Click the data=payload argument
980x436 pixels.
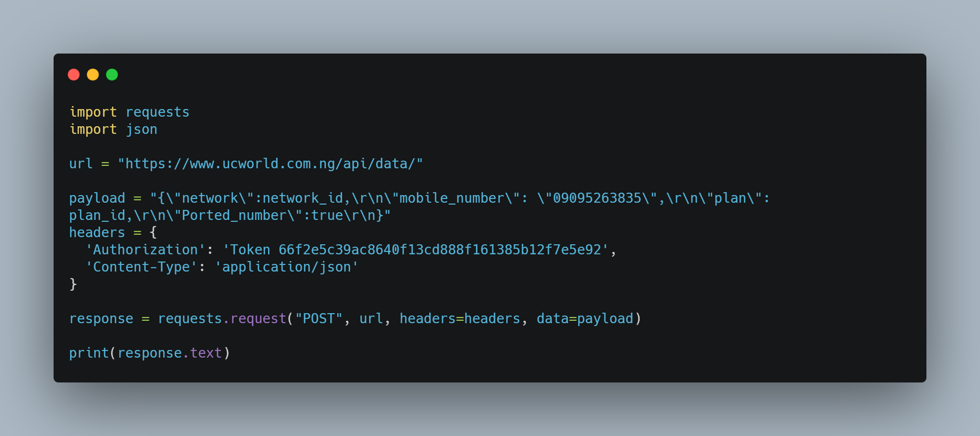(585, 319)
